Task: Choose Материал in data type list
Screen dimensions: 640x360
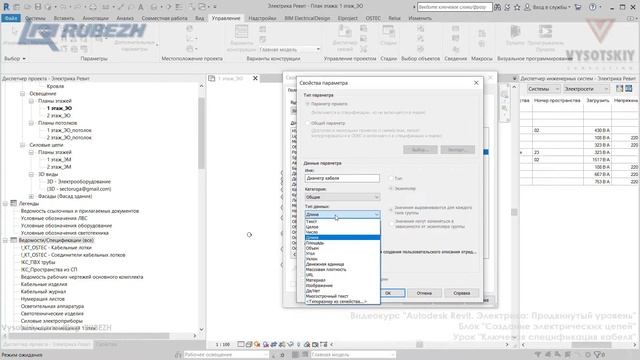Action: pyautogui.click(x=342, y=280)
